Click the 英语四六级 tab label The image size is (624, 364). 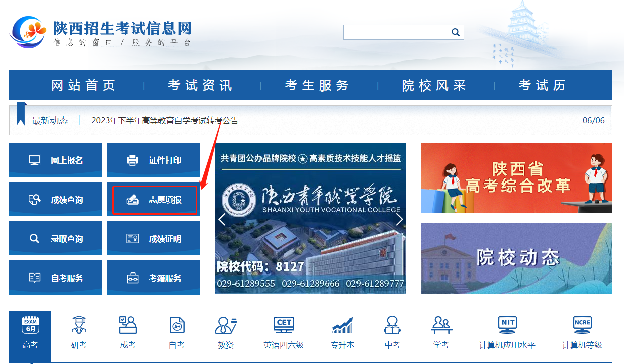point(284,345)
